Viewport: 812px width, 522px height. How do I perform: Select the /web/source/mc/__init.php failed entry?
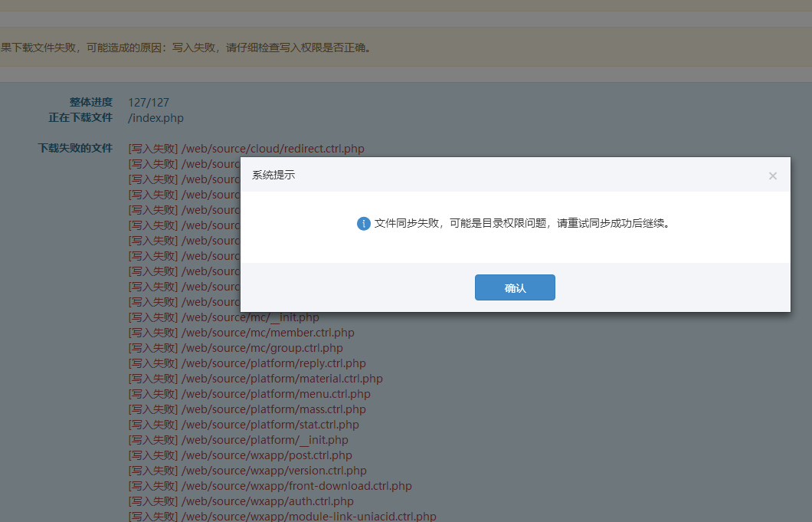click(x=224, y=317)
